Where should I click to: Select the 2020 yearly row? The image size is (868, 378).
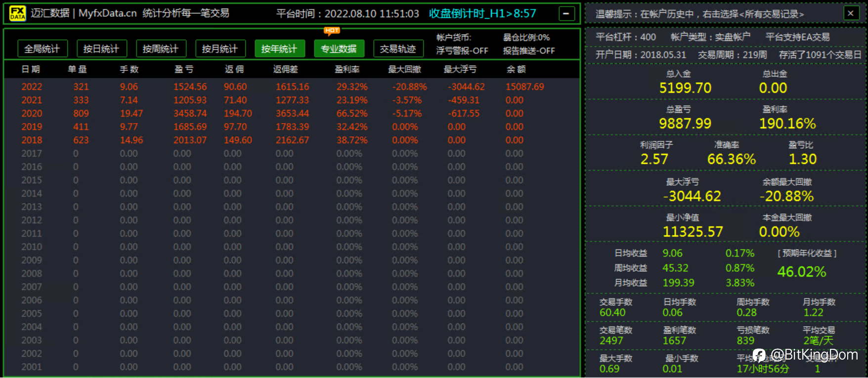click(x=292, y=113)
